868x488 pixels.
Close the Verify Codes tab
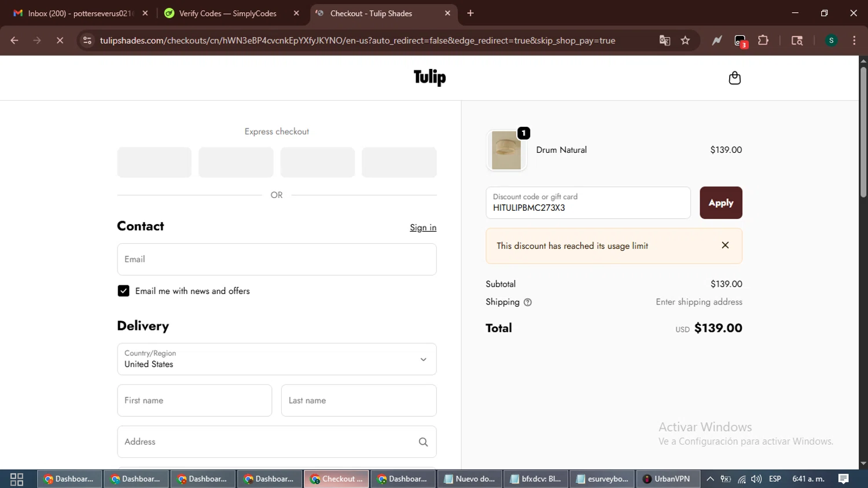tap(296, 13)
